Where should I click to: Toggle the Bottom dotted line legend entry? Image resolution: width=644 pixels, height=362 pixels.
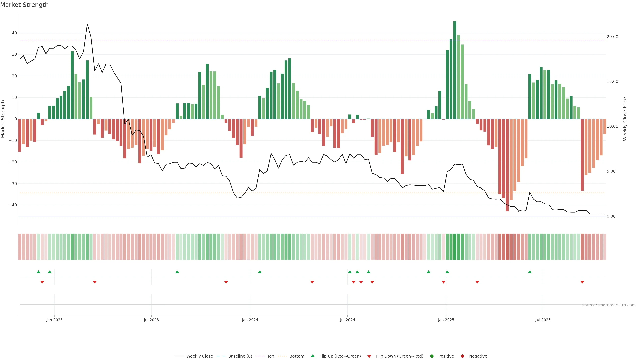(282, 356)
